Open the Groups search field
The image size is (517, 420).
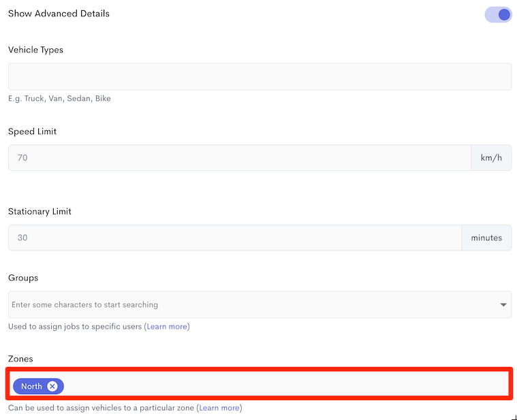point(260,305)
